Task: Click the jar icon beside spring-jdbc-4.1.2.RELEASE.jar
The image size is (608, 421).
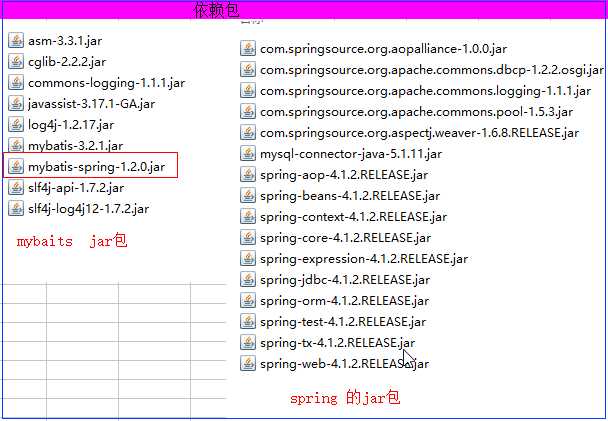Action: pos(248,279)
